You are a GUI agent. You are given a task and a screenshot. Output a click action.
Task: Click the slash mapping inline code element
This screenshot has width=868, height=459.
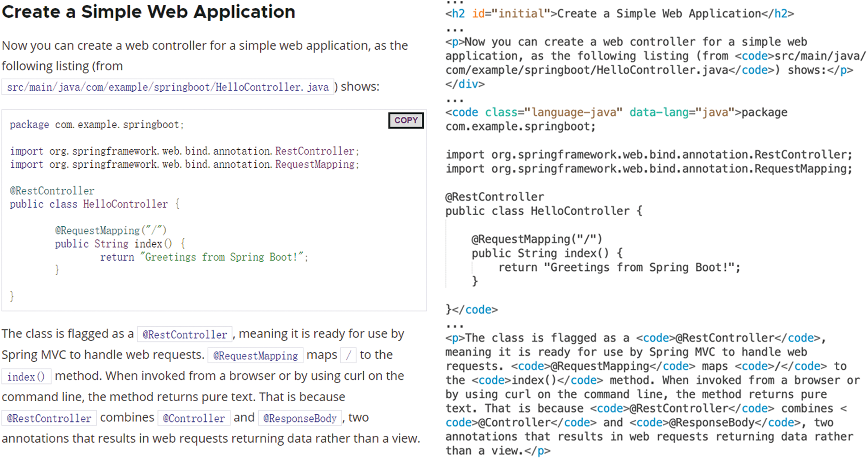(x=348, y=355)
